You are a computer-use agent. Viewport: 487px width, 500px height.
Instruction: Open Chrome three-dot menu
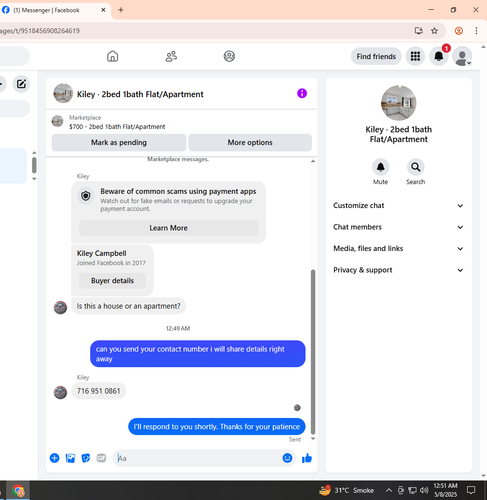click(x=476, y=31)
